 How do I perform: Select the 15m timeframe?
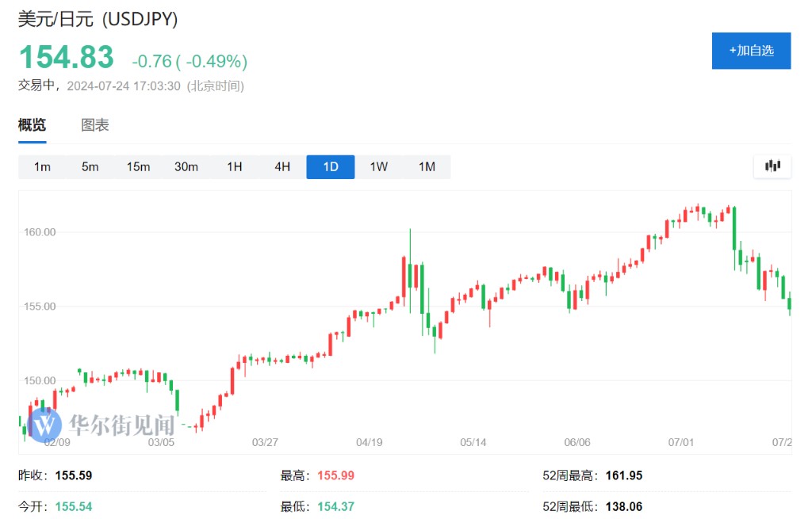coord(138,166)
